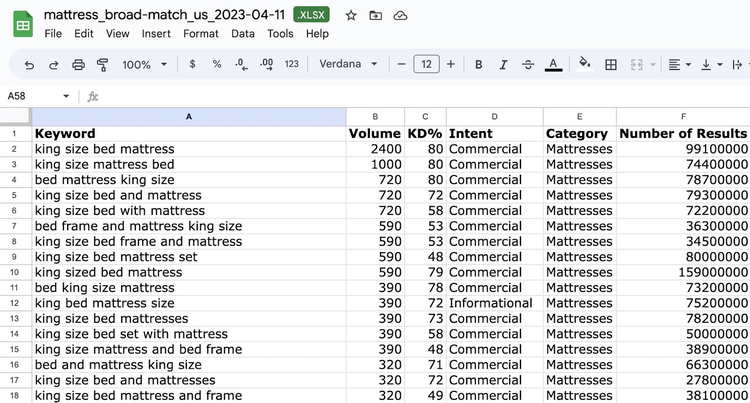Increase font size with plus
Viewport: 750px width, 403px height.
(x=451, y=64)
